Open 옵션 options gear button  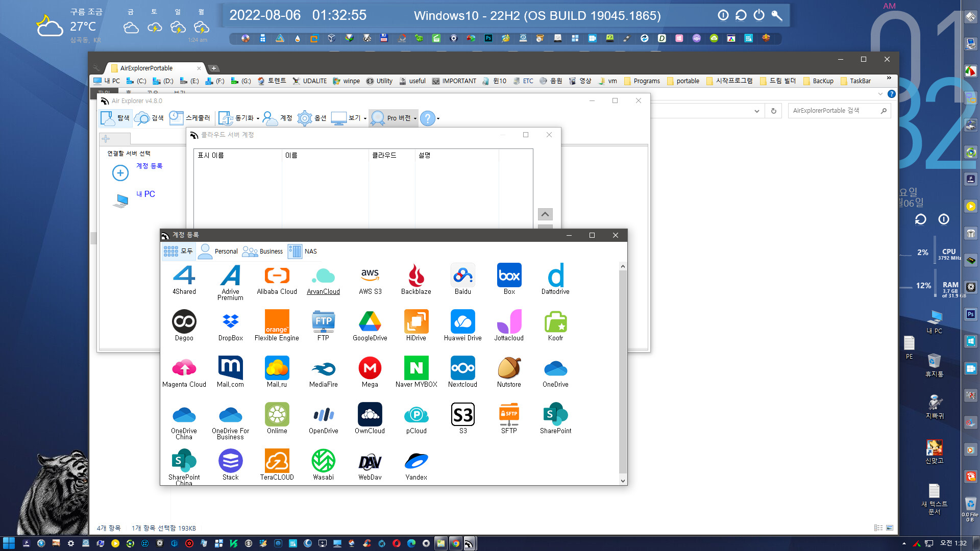click(x=312, y=118)
